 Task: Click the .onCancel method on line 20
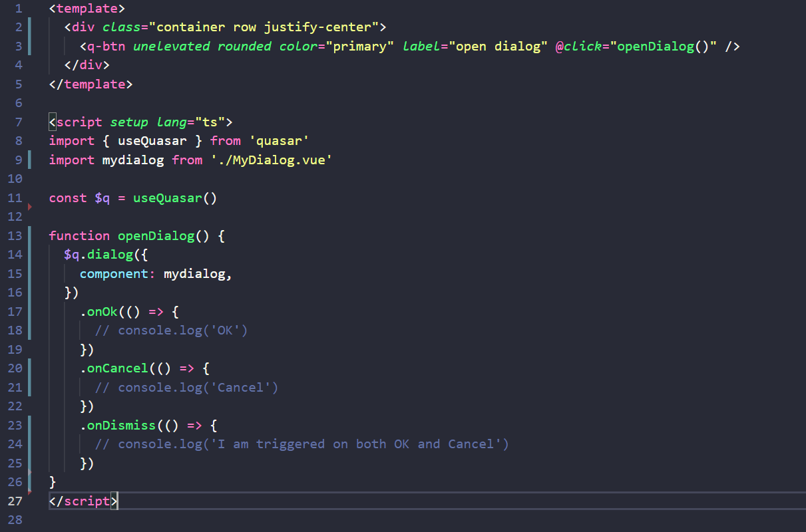point(114,368)
